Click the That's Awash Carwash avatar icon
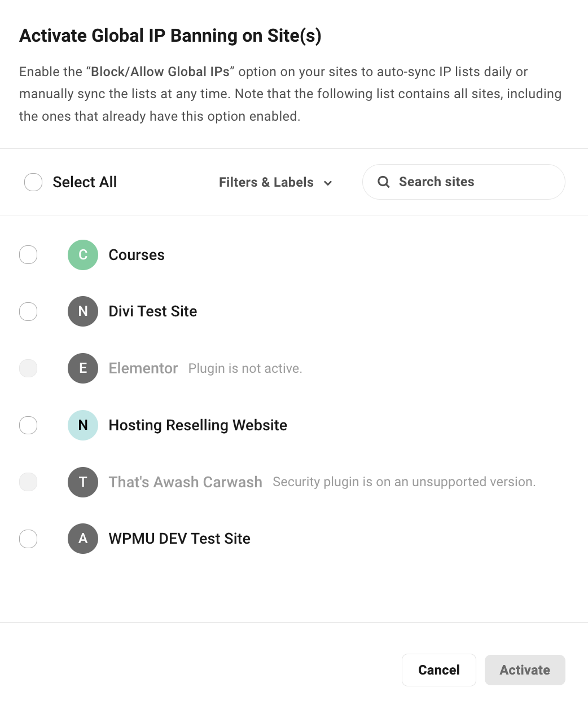This screenshot has width=588, height=705. tap(82, 482)
